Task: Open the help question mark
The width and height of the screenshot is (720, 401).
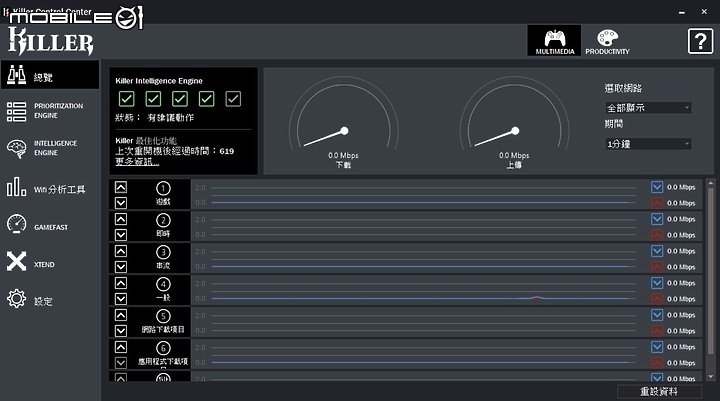Action: [x=700, y=41]
